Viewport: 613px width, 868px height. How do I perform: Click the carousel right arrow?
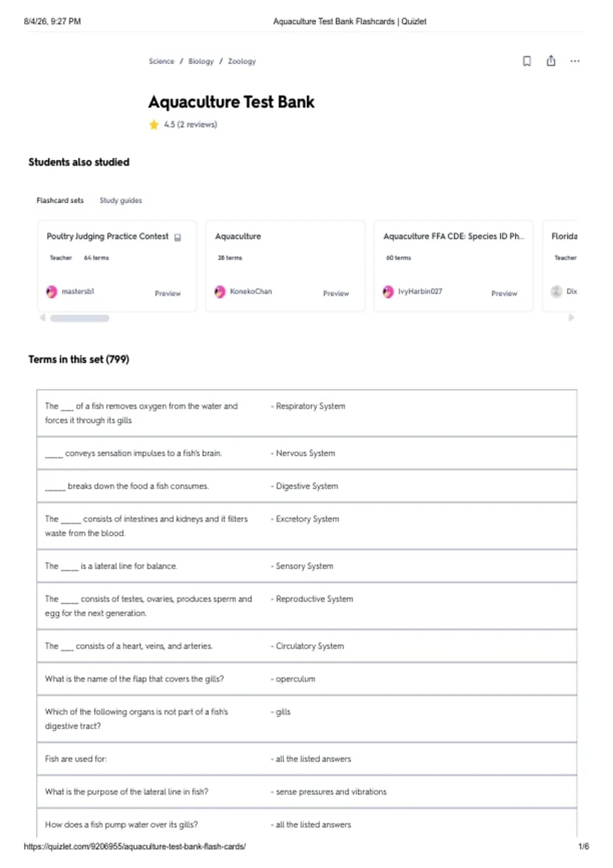pos(571,318)
